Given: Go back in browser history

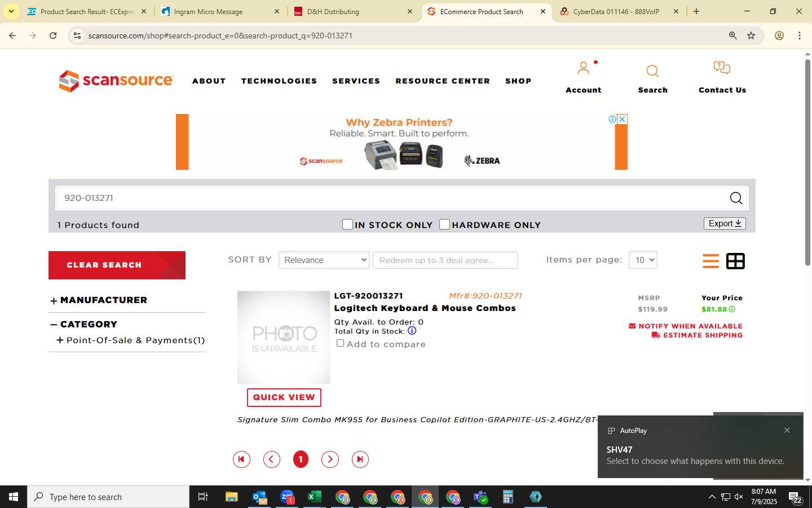Looking at the screenshot, I should tap(12, 36).
